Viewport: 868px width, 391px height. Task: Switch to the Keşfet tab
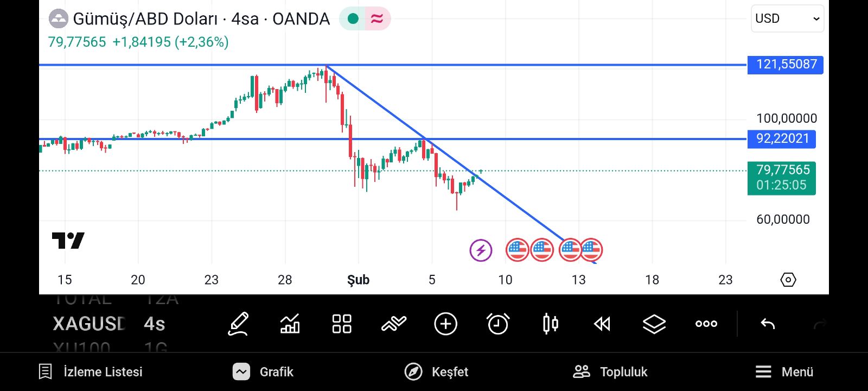[x=437, y=372]
